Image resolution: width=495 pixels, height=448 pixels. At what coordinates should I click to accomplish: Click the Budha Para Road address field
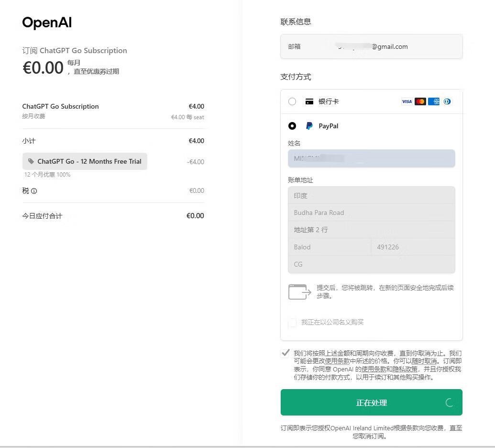point(371,213)
